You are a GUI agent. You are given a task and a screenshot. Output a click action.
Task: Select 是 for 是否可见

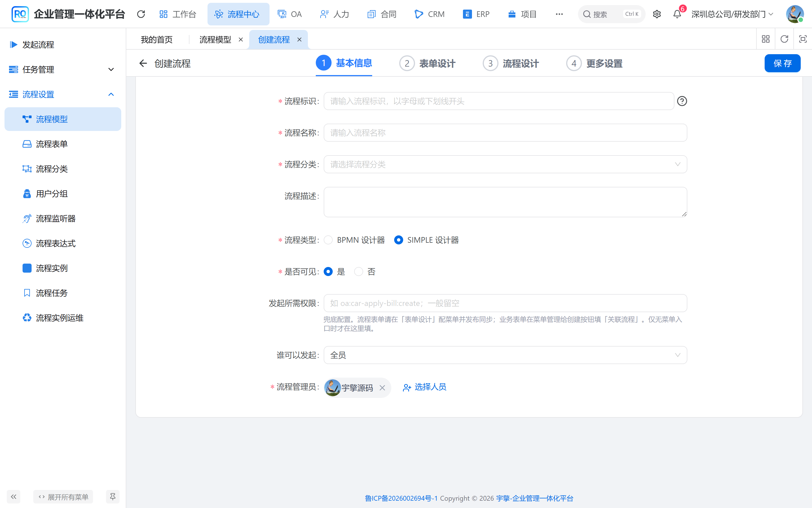(328, 271)
